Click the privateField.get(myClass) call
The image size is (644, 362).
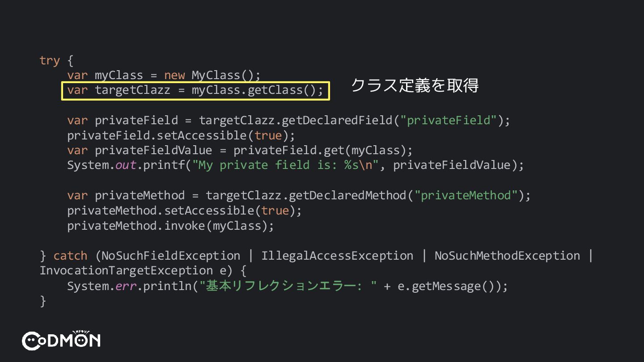(x=319, y=151)
